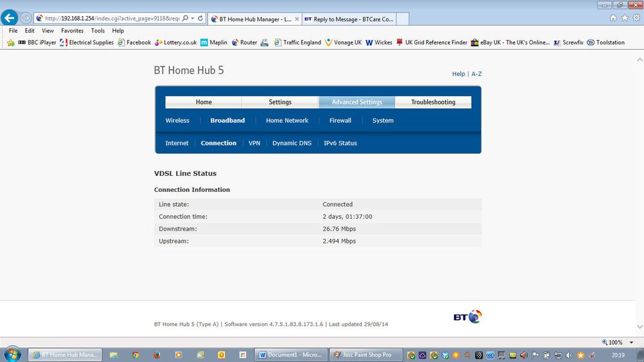Open Facebook bookmark
Screen dimensions: 644x362
click(134, 43)
